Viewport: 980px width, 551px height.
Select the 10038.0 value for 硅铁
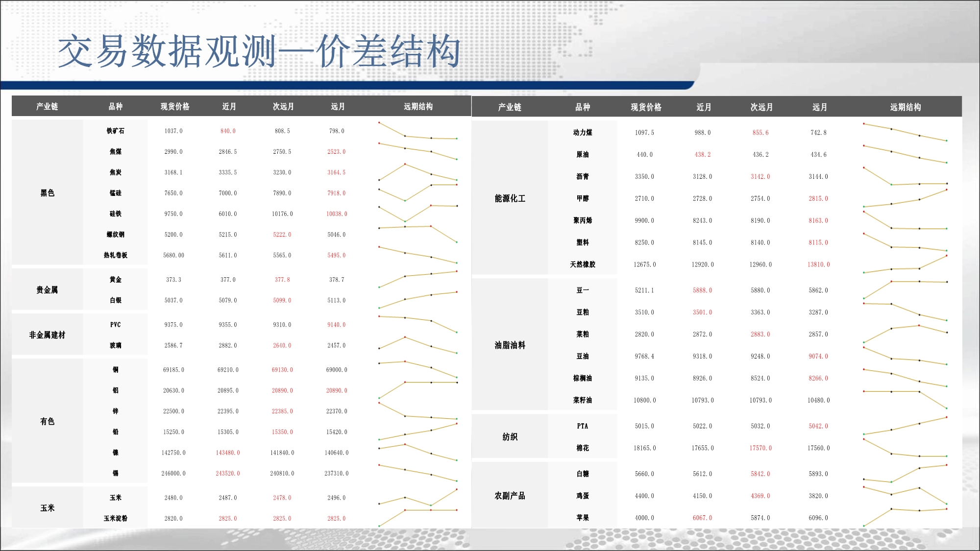point(337,214)
